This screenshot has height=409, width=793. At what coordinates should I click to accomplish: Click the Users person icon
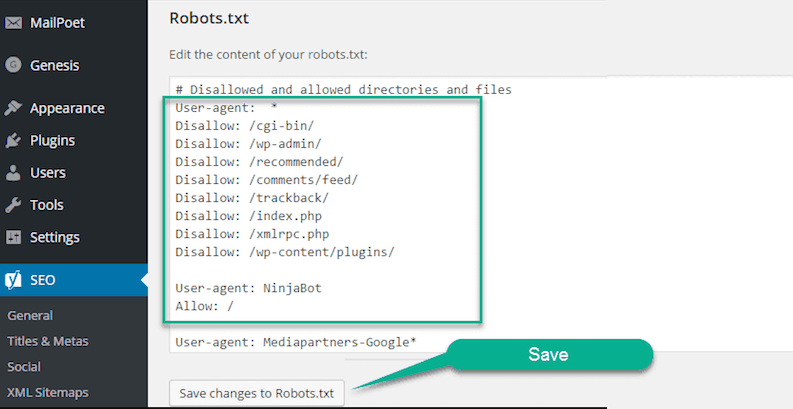coord(13,173)
